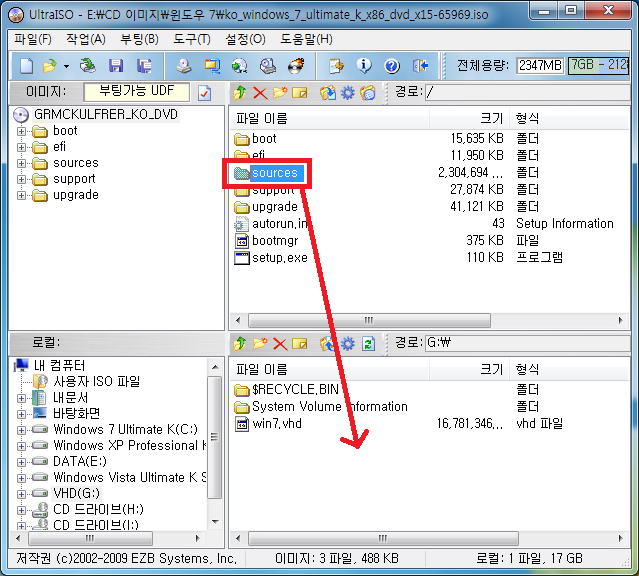Click rename icon in local pane toolbar
The image size is (639, 576).
coord(300,344)
